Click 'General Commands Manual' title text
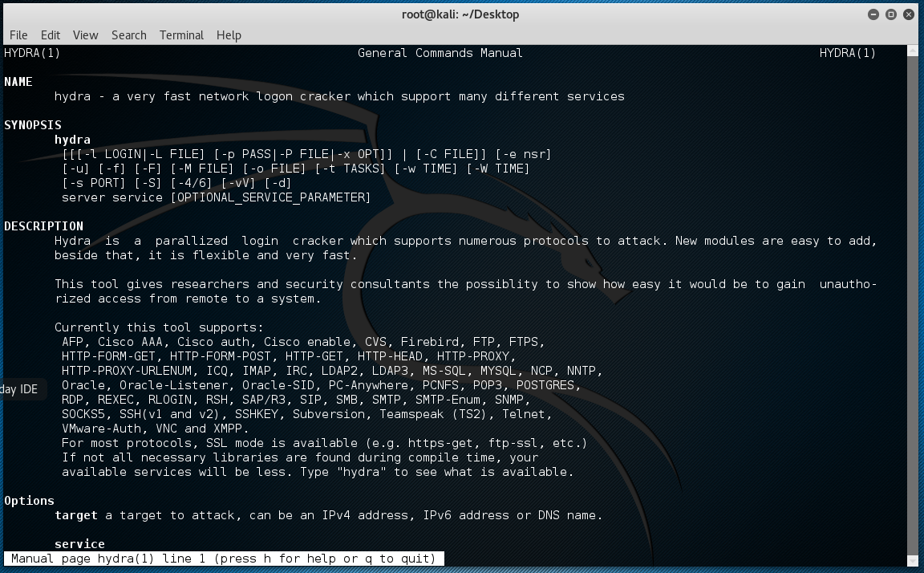The width and height of the screenshot is (924, 573). click(x=440, y=53)
